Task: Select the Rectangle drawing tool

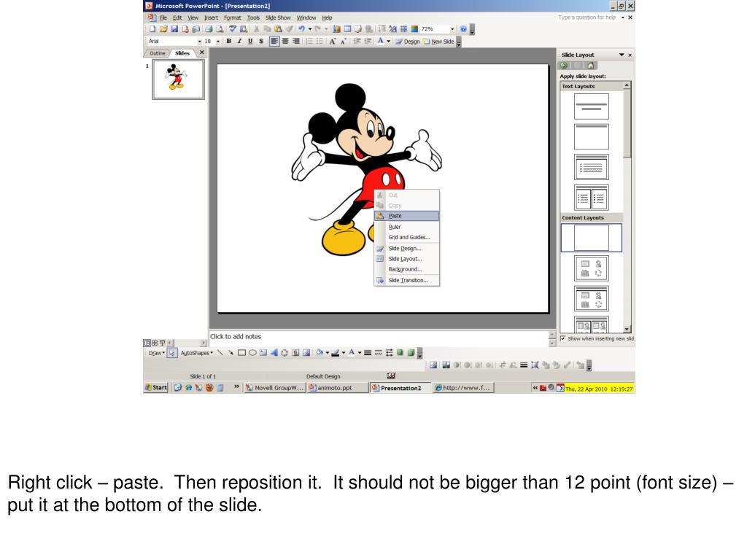Action: pyautogui.click(x=241, y=353)
